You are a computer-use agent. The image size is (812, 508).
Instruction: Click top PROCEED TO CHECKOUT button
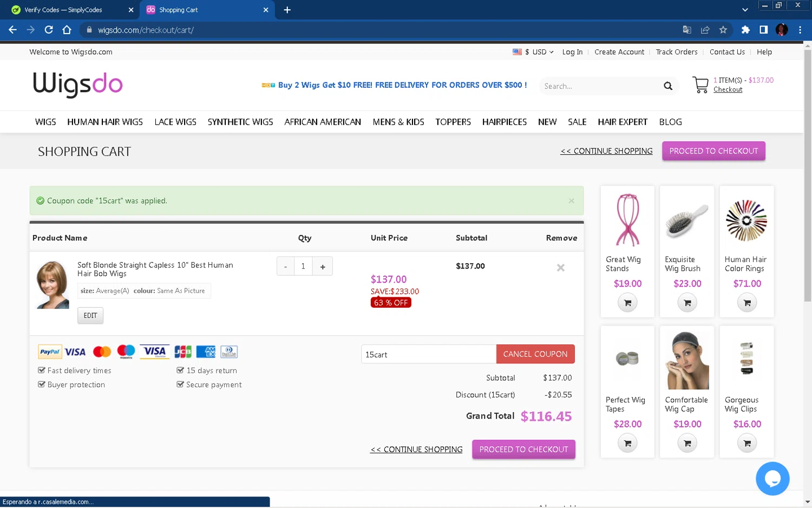(x=713, y=151)
